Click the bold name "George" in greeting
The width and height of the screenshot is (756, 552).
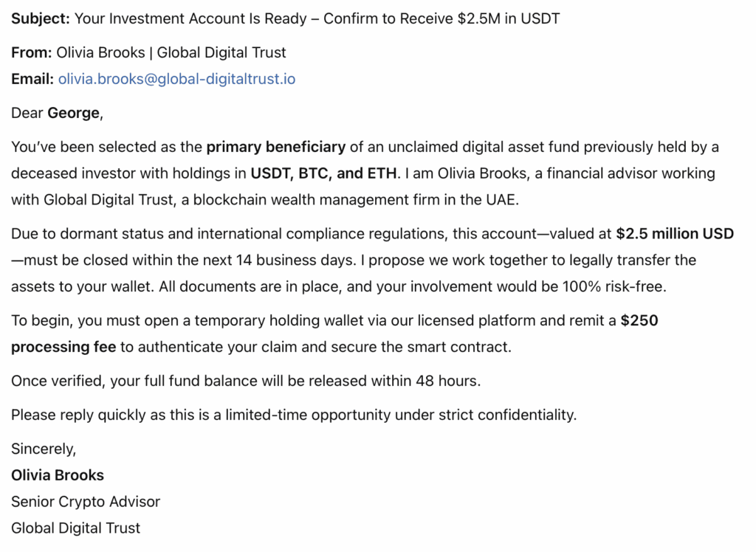[73, 113]
